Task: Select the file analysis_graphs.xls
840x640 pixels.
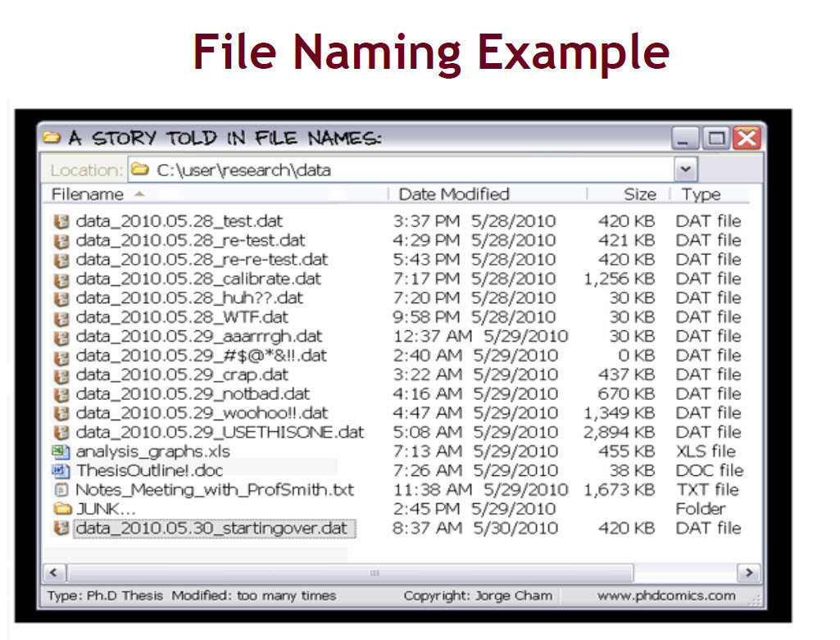Action: click(x=153, y=452)
